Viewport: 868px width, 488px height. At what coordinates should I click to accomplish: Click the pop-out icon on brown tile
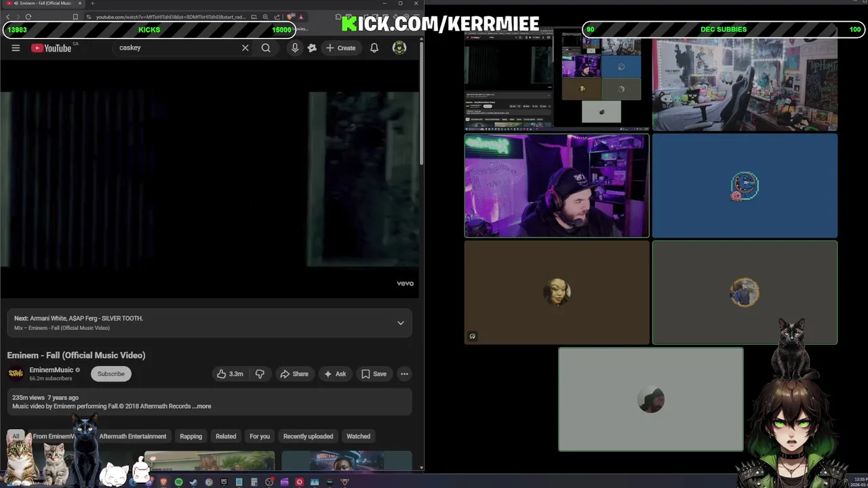[x=473, y=336]
